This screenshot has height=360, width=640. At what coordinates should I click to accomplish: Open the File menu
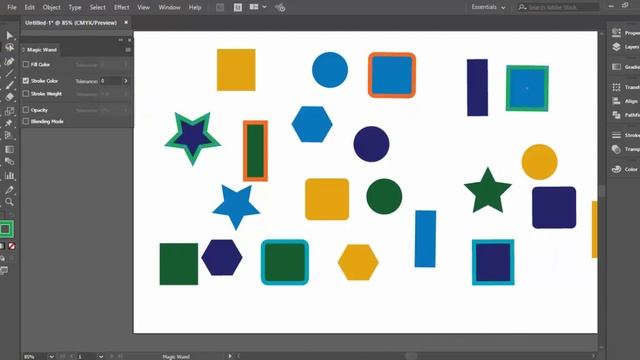(12, 7)
